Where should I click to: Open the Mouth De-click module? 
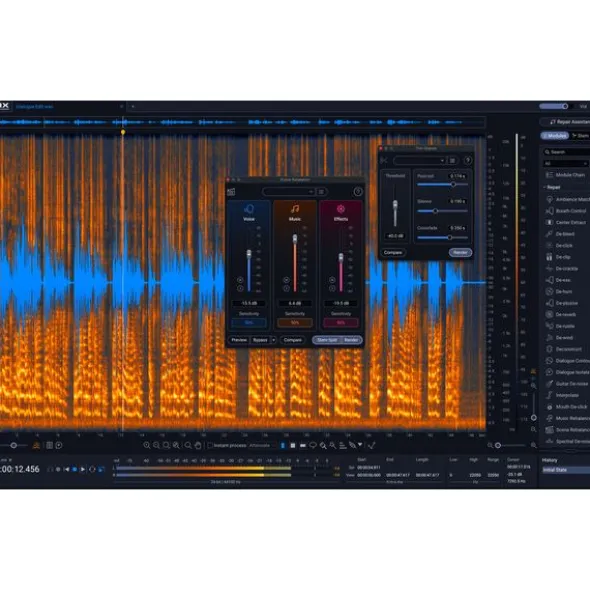point(568,407)
